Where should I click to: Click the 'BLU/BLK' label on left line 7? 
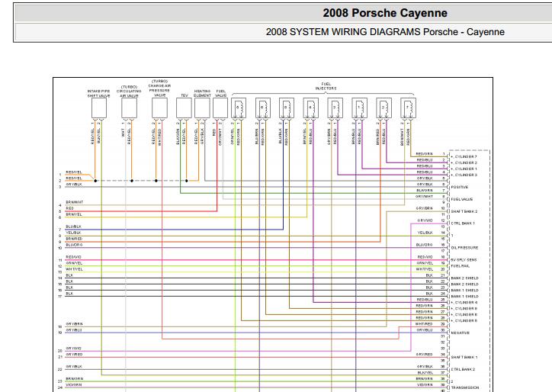tap(73, 227)
